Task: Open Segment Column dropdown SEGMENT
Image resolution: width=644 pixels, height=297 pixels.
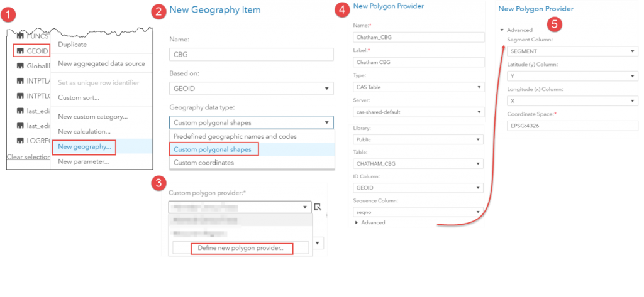Action: click(x=572, y=51)
